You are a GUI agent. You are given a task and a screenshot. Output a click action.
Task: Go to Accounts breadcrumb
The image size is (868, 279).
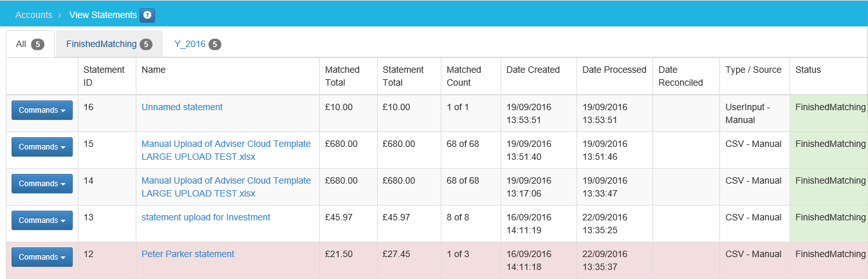pos(33,15)
